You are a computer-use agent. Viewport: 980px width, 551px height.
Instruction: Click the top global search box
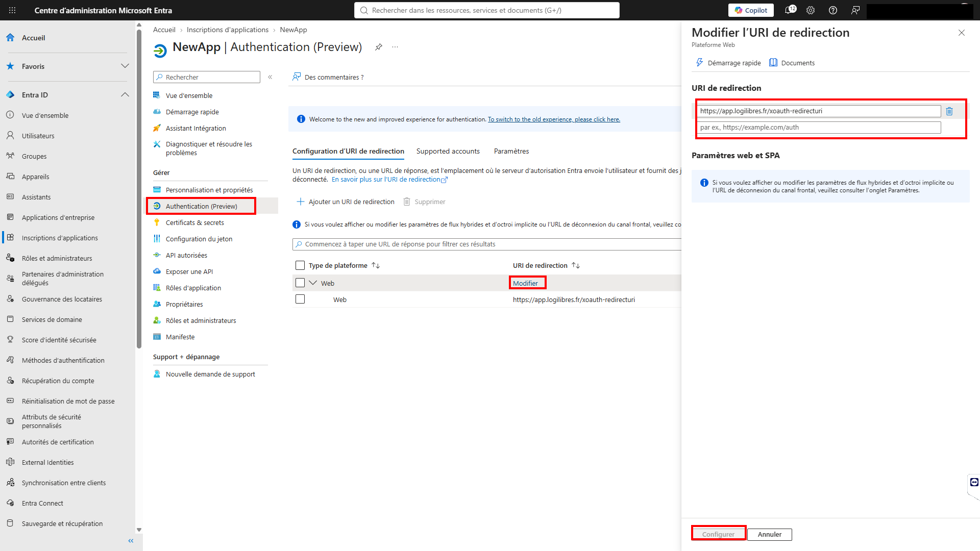[x=487, y=10]
